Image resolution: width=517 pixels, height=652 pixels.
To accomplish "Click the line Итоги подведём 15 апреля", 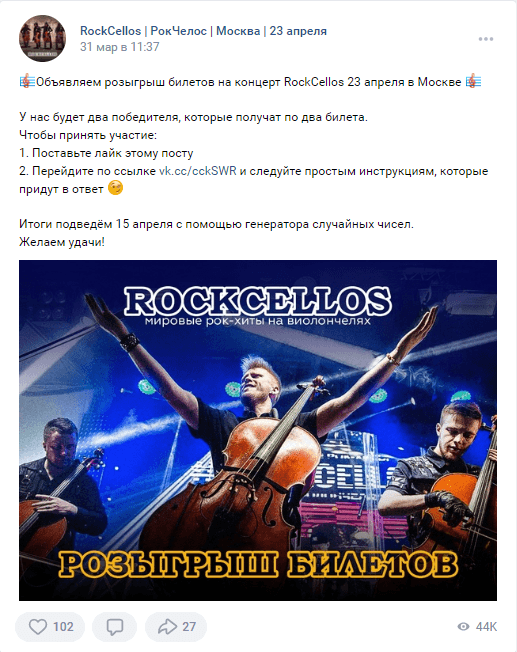I will pos(216,224).
